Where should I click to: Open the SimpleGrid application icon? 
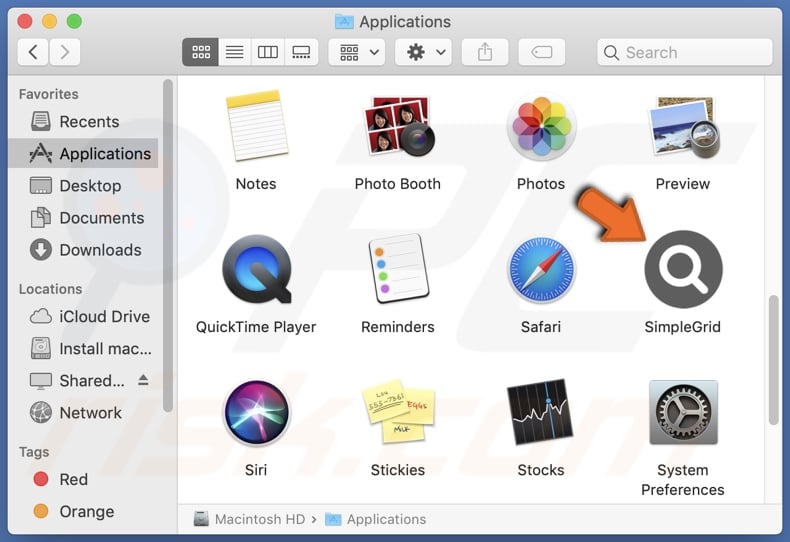tap(683, 270)
